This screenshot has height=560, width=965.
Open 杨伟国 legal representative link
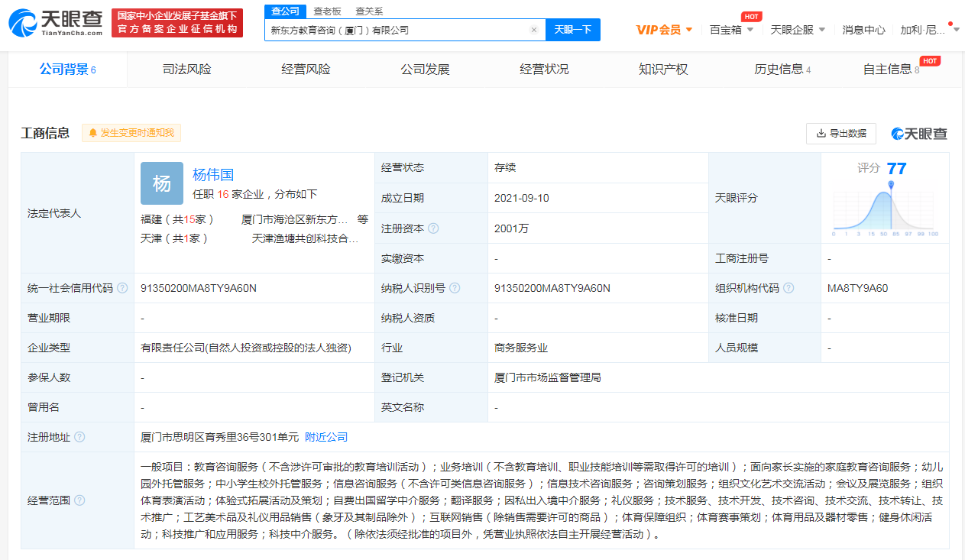[213, 175]
